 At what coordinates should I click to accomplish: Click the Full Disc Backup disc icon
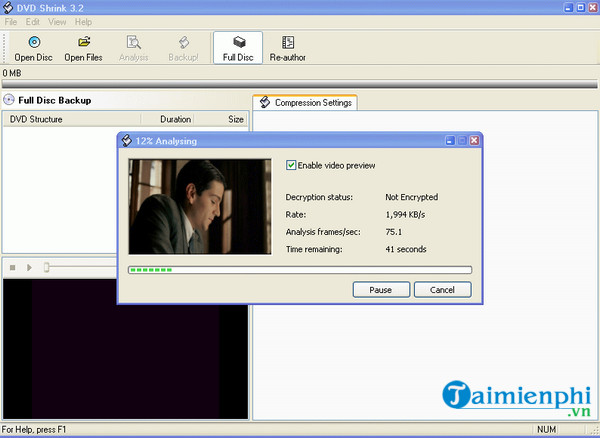[x=8, y=100]
